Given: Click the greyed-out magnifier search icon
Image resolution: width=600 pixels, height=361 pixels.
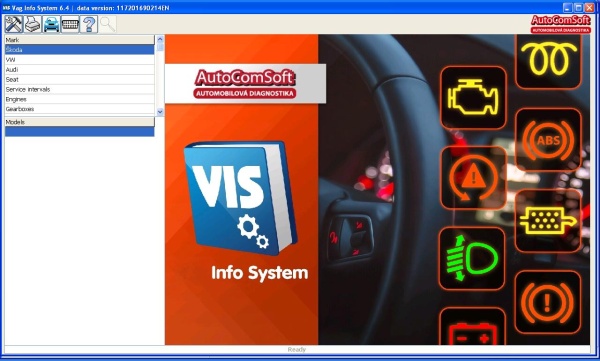Looking at the screenshot, I should pos(108,24).
